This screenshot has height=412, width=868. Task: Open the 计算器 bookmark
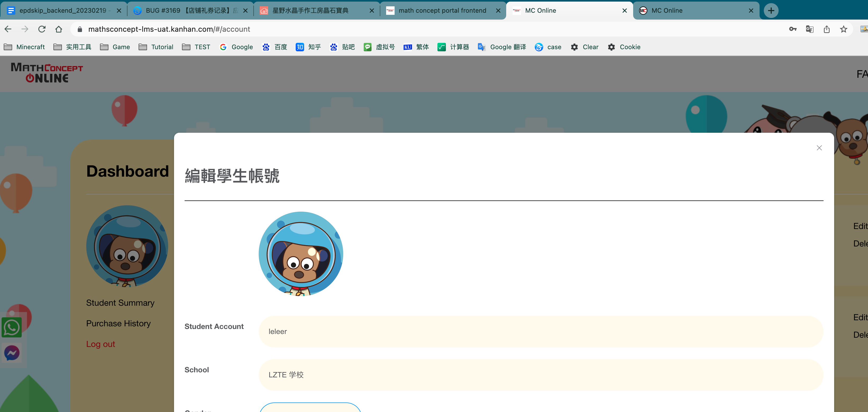(x=453, y=47)
